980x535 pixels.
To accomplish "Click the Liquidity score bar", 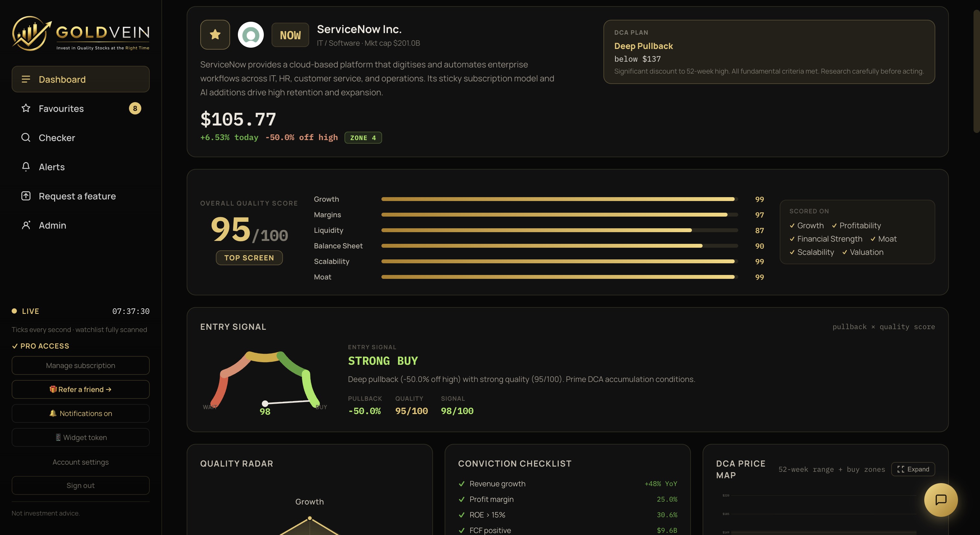I will (x=560, y=230).
